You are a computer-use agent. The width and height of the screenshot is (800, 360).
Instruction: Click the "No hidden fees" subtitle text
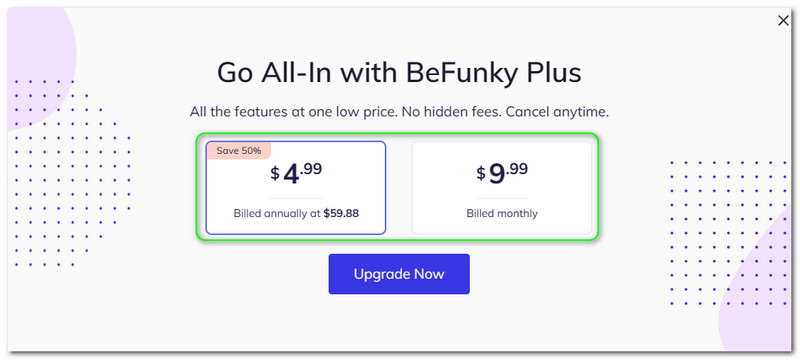[x=452, y=112]
